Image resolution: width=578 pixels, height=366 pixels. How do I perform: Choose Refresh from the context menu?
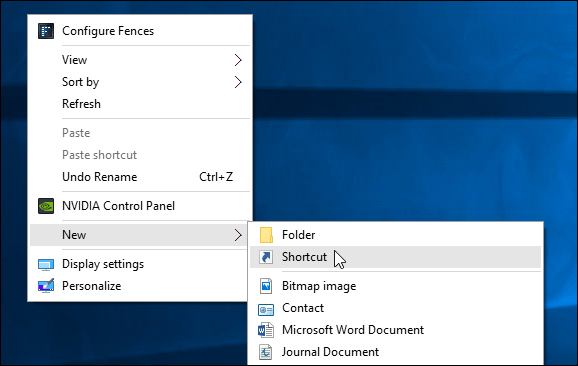140,104
